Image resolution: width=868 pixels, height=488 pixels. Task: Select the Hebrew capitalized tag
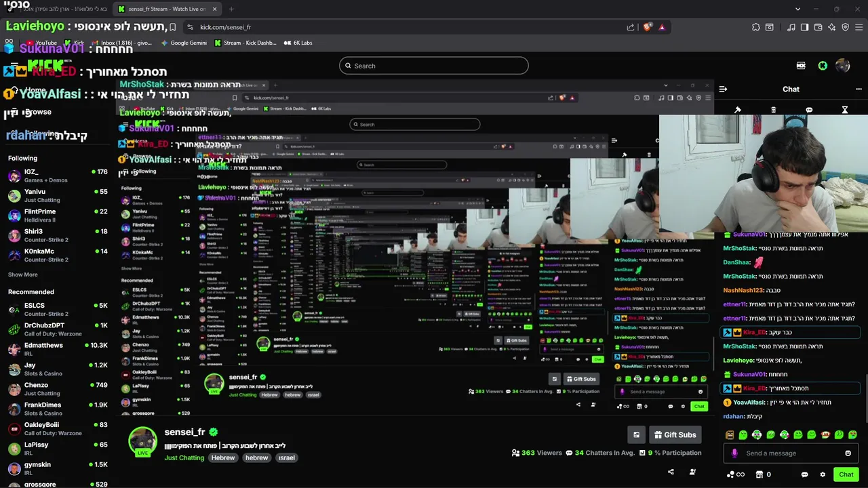pyautogui.click(x=223, y=457)
